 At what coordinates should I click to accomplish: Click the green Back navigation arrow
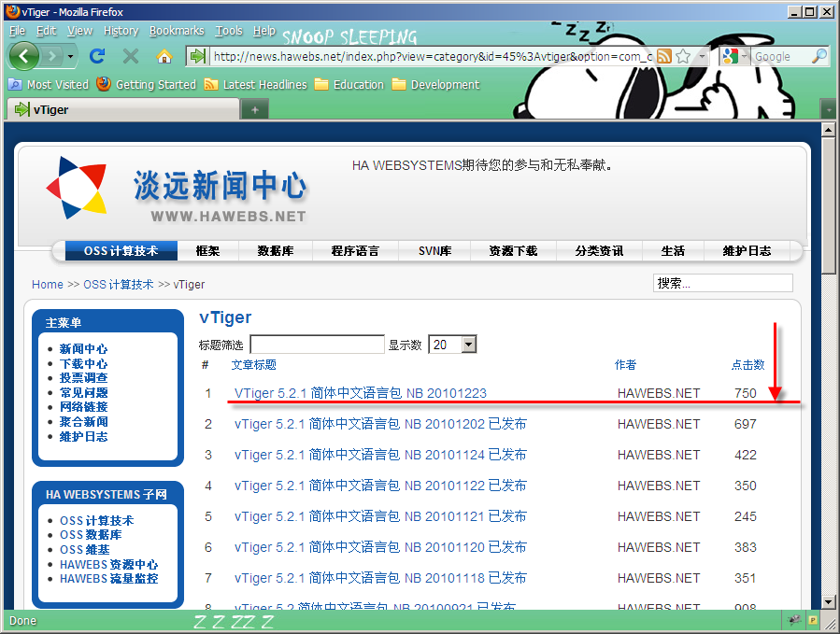[x=23, y=56]
